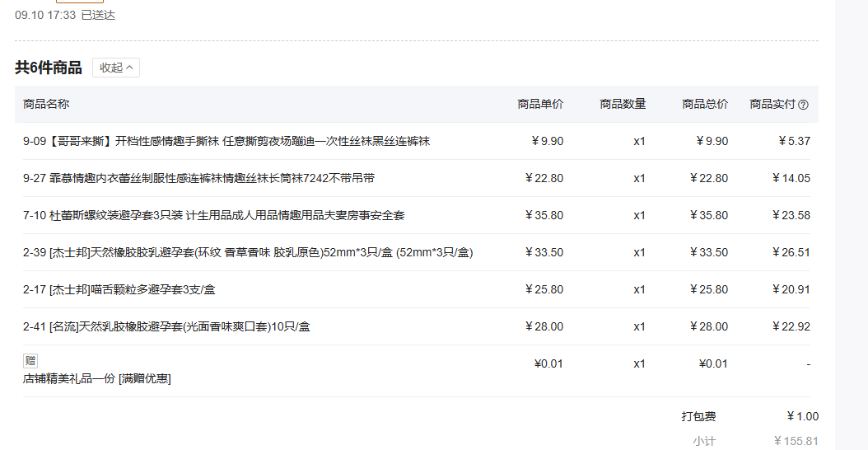
Task: Select the 2-39 杰士邦 52mm product name
Action: 248,252
